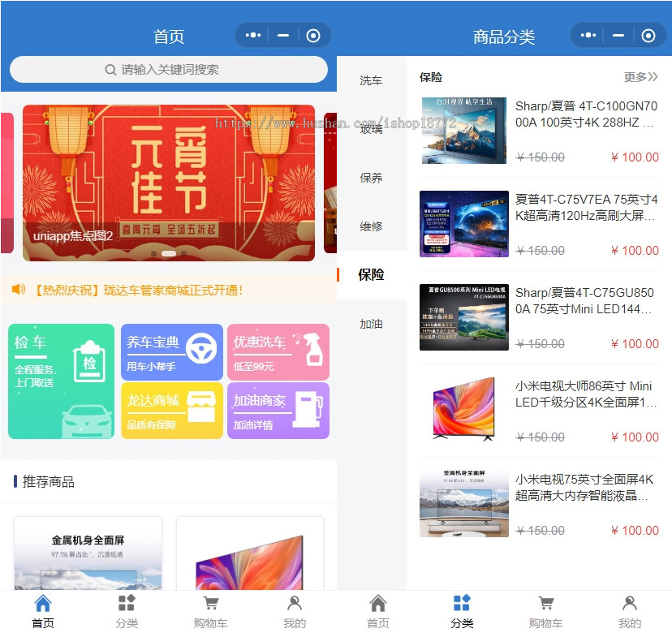Select 保养 category in sidebar

[x=371, y=178]
